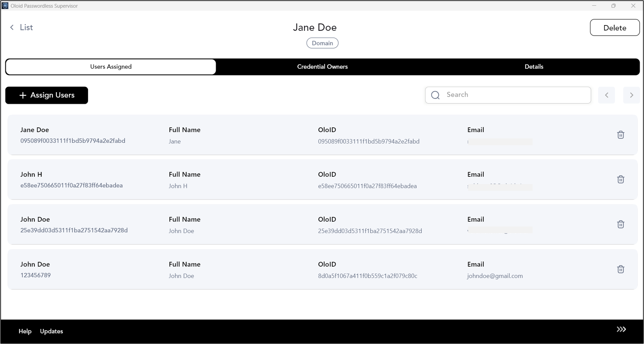The width and height of the screenshot is (644, 344).
Task: Open Updates in the bottom bar
Action: pyautogui.click(x=51, y=331)
